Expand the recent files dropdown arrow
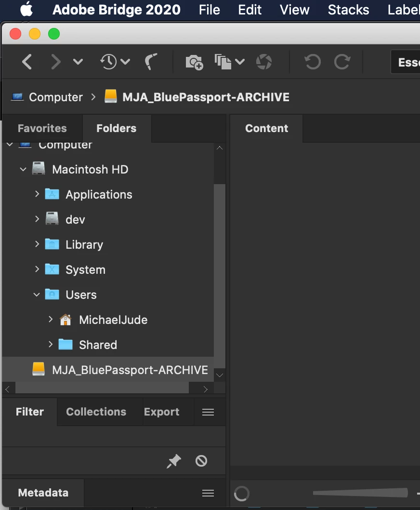The image size is (420, 510). coord(125,62)
